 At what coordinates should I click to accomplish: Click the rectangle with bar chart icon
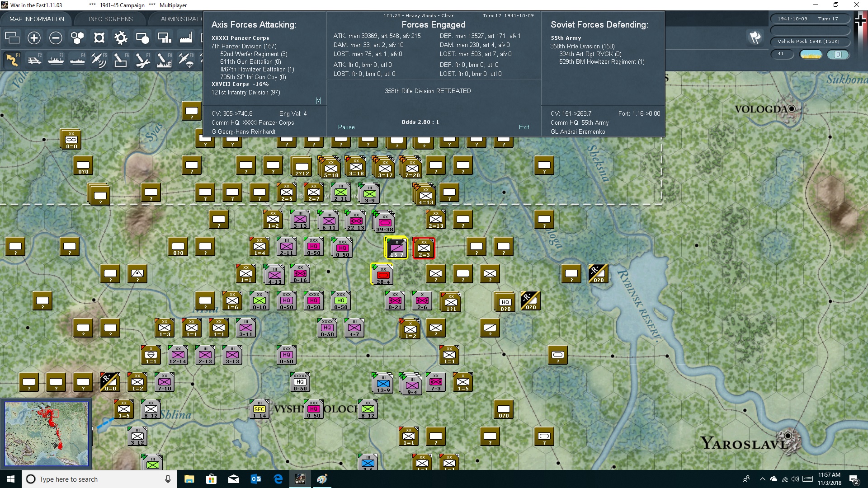[164, 38]
